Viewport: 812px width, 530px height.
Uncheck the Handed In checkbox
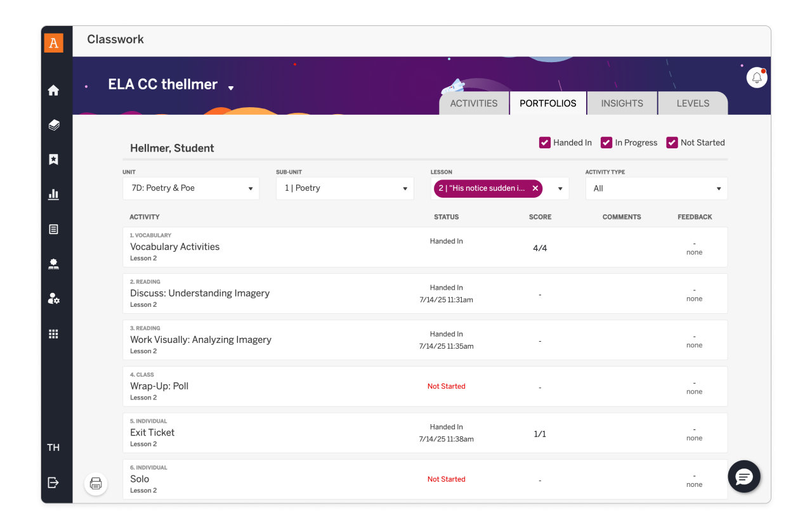544,143
